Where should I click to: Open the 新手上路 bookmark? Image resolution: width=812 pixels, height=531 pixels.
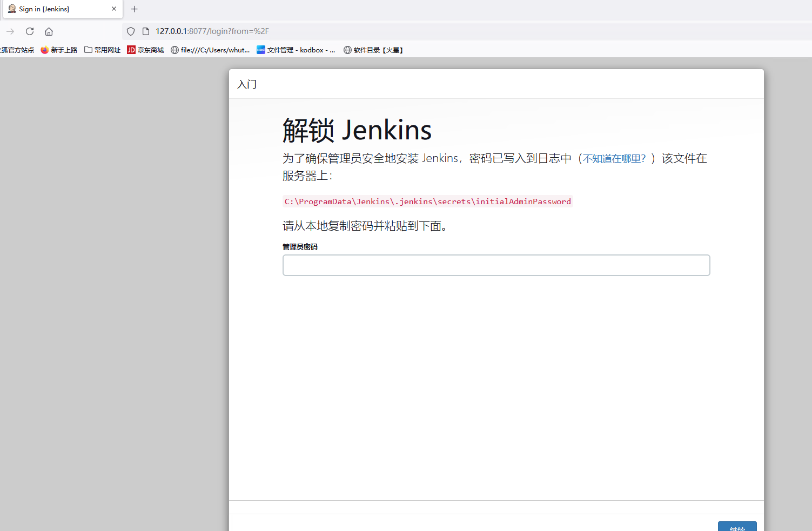point(59,50)
